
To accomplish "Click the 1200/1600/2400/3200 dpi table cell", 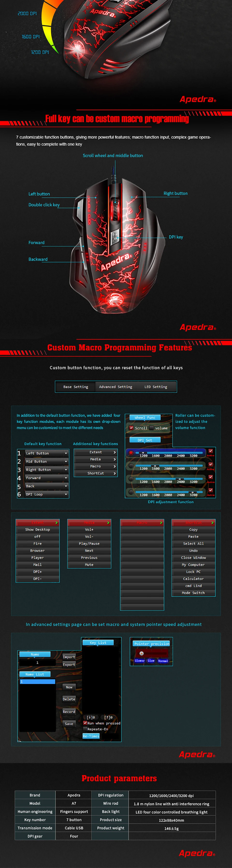I will click(172, 795).
